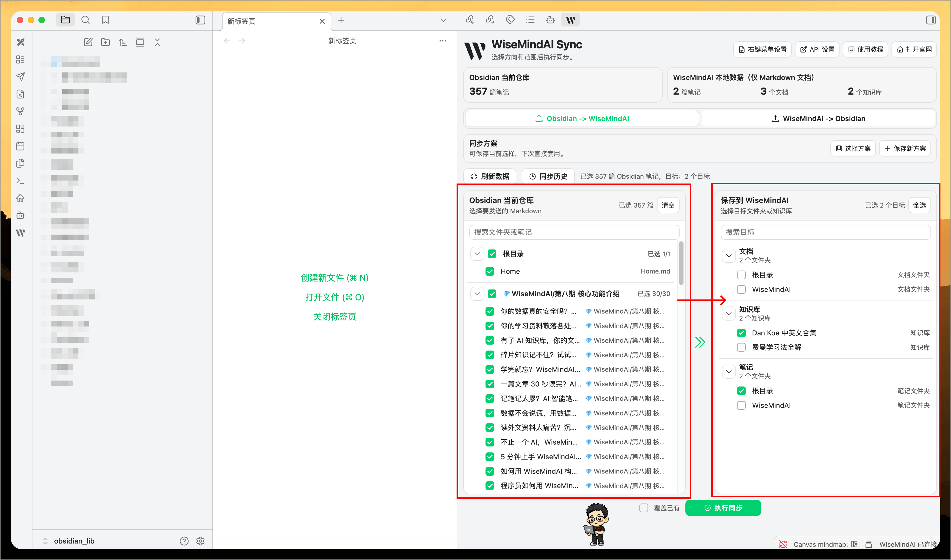Check 根目录 under the 文档 target group
The height and width of the screenshot is (560, 951).
pos(741,275)
